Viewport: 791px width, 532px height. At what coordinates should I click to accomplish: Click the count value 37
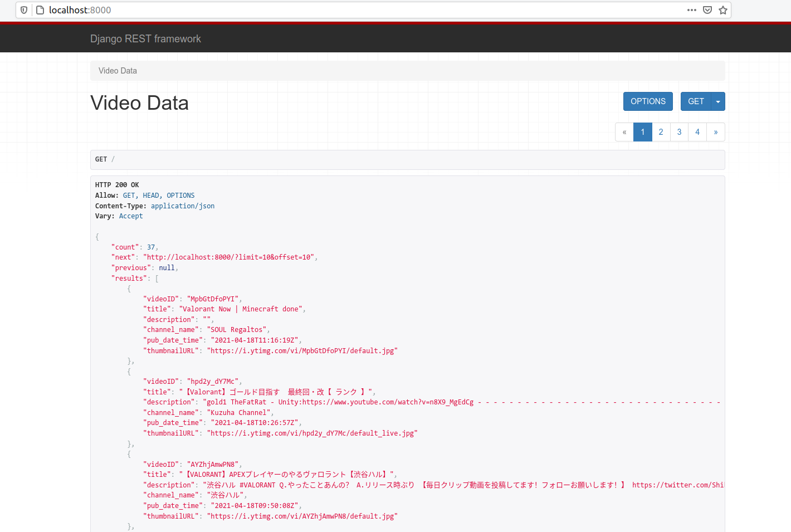pyautogui.click(x=151, y=247)
